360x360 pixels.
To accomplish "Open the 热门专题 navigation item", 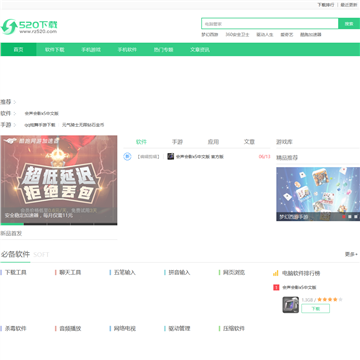I will point(163,50).
